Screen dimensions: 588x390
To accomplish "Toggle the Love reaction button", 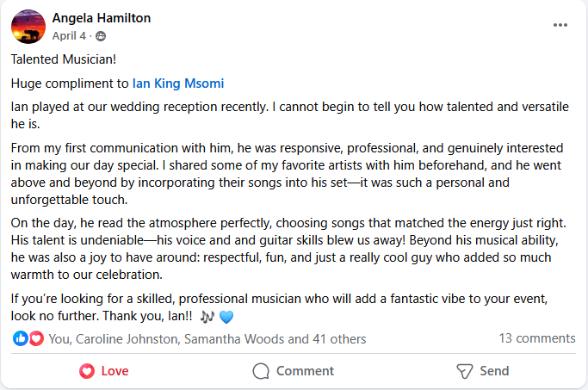I will click(104, 371).
